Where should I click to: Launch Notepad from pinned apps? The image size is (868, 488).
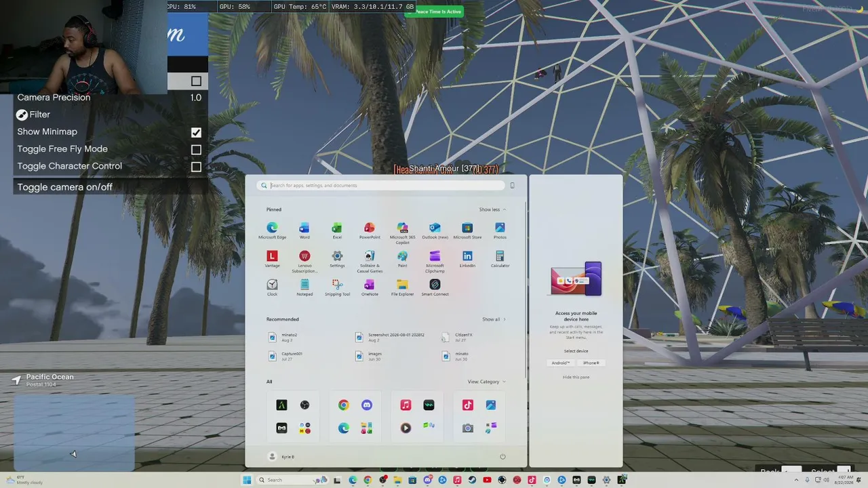tap(304, 287)
